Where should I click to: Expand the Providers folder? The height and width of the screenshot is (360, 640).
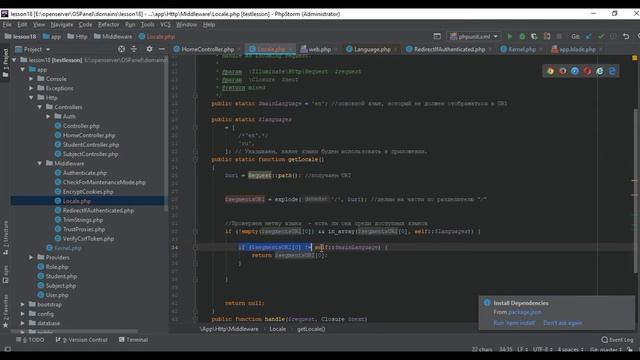click(31, 258)
